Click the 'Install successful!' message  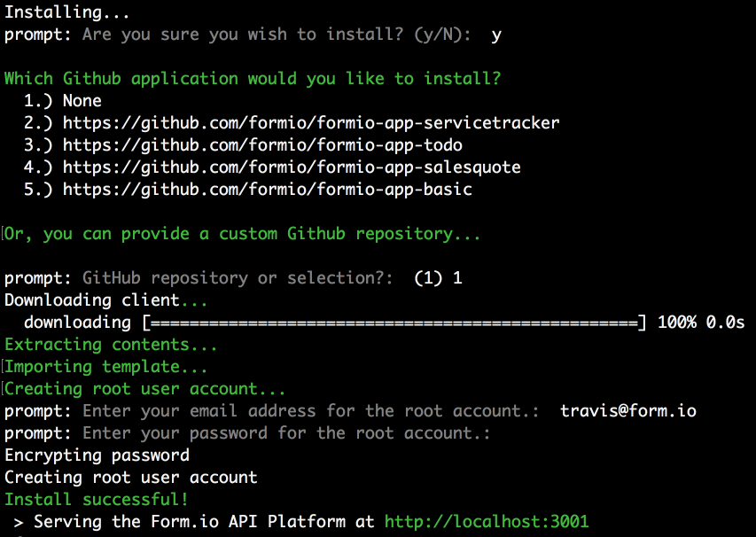tap(97, 500)
